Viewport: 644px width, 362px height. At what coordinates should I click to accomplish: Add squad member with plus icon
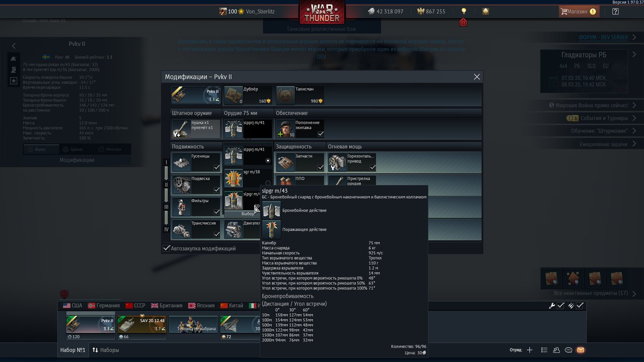click(x=529, y=350)
